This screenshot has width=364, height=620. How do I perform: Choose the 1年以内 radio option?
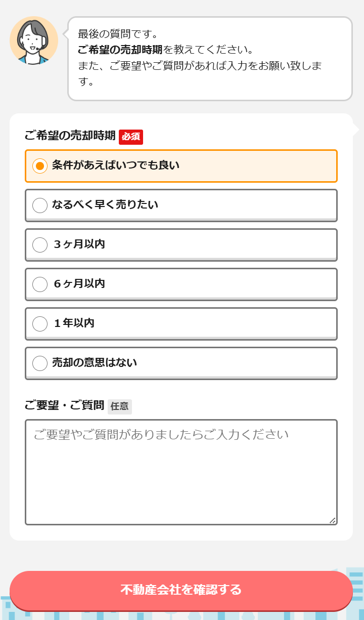click(x=40, y=324)
